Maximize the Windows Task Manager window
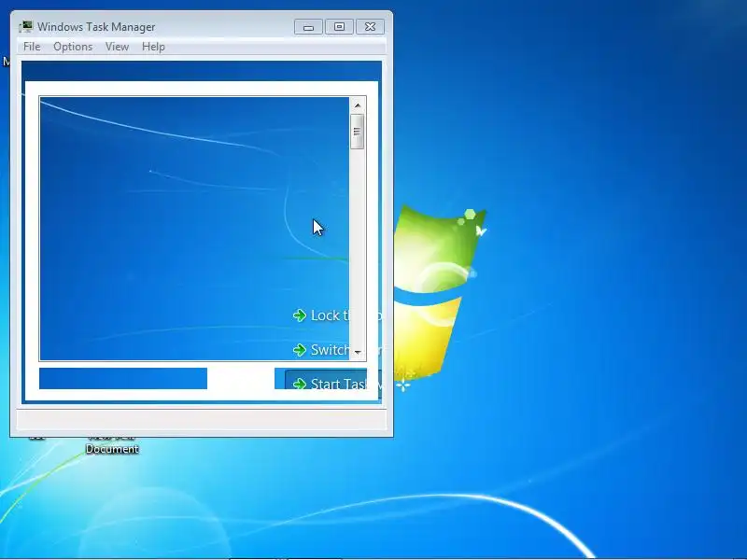This screenshot has width=747, height=560. pos(339,27)
